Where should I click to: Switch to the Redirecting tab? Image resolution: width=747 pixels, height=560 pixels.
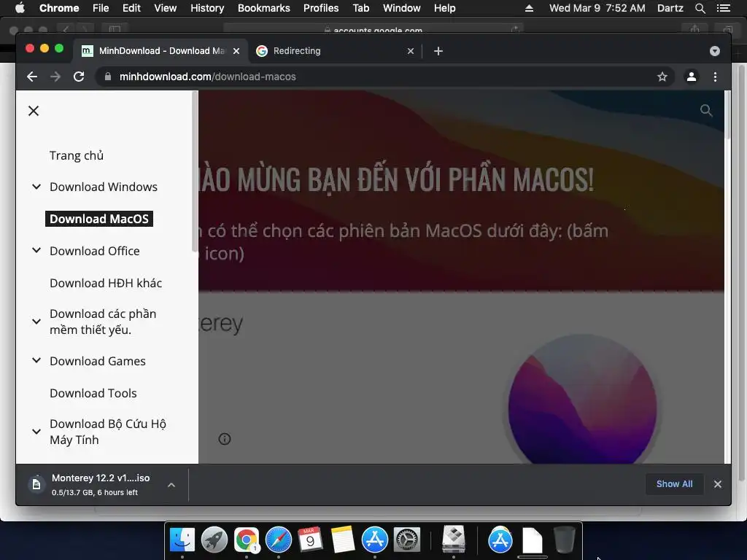tap(335, 51)
